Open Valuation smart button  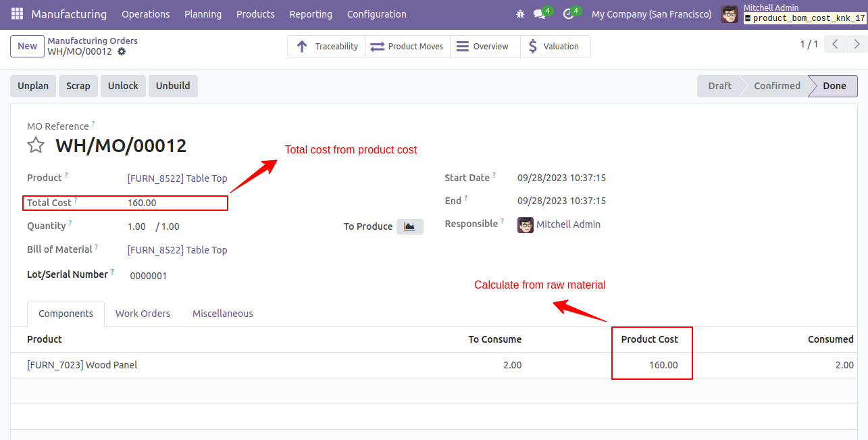pyautogui.click(x=555, y=47)
